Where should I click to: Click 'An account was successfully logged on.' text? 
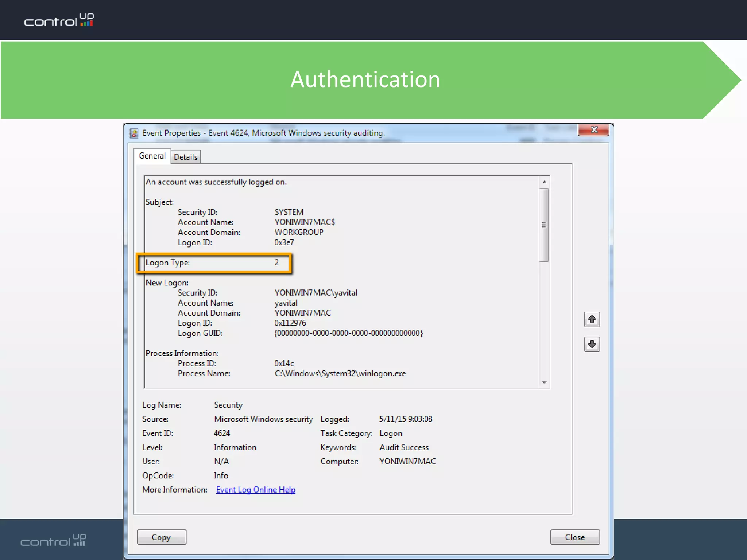(x=216, y=182)
